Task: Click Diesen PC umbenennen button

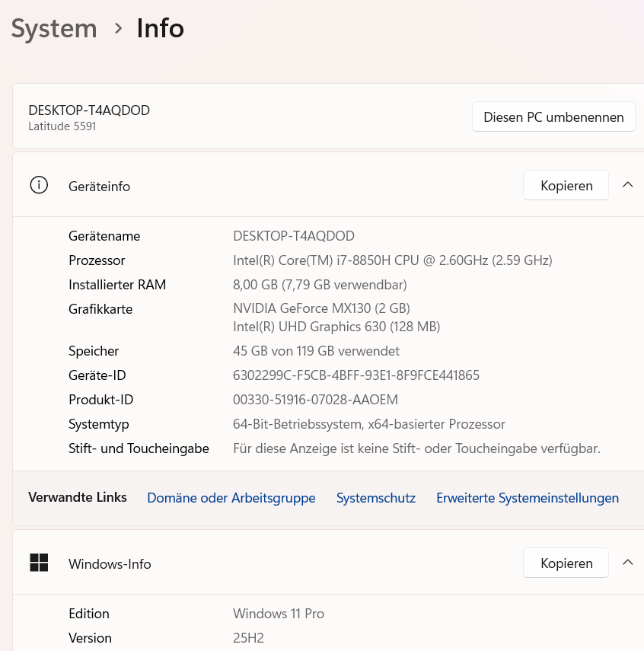Action: [553, 116]
